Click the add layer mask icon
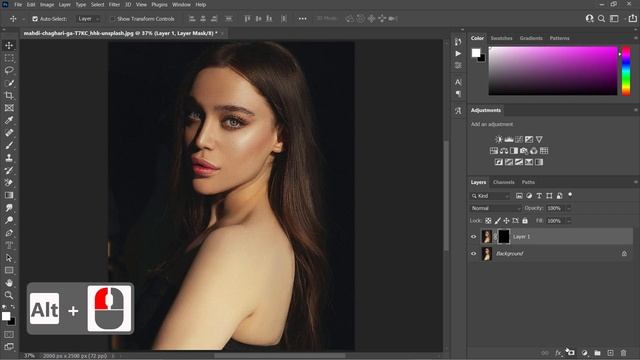The height and width of the screenshot is (360, 640). [571, 353]
